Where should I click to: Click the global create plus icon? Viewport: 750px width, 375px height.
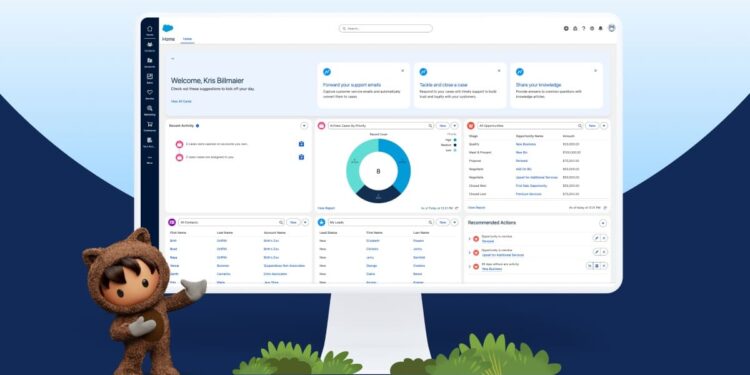click(x=566, y=28)
